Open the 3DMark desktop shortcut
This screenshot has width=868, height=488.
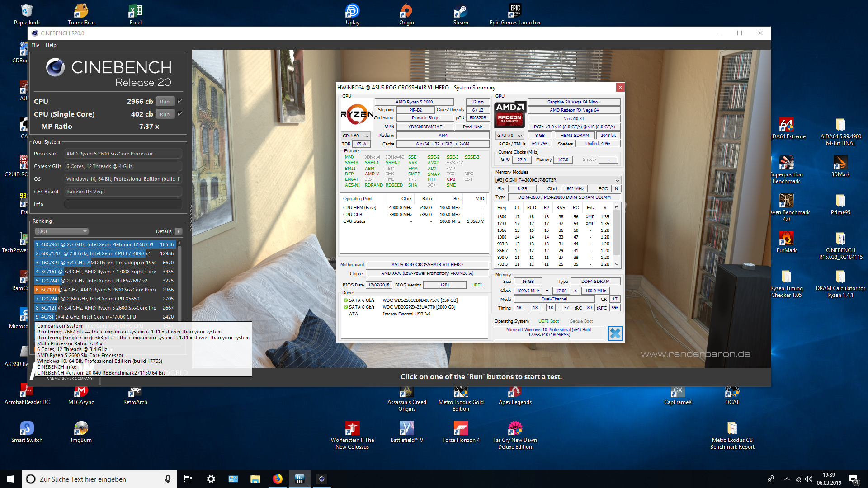point(840,163)
